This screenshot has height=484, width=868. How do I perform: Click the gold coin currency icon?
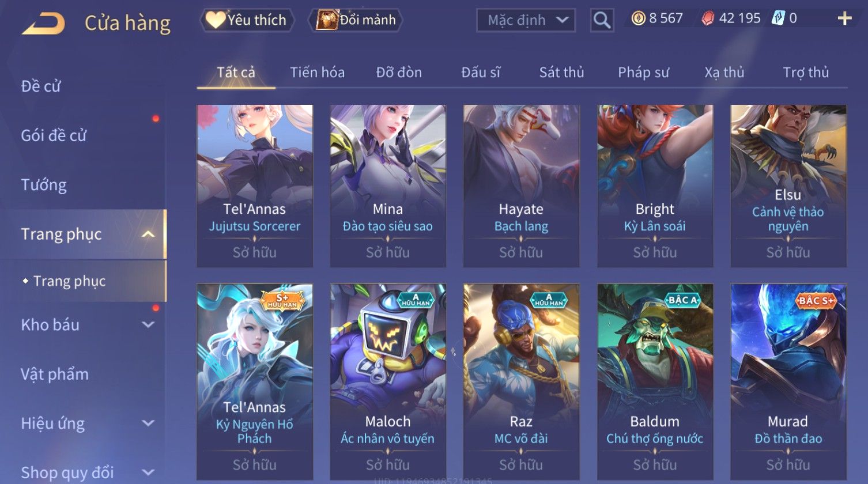point(638,19)
